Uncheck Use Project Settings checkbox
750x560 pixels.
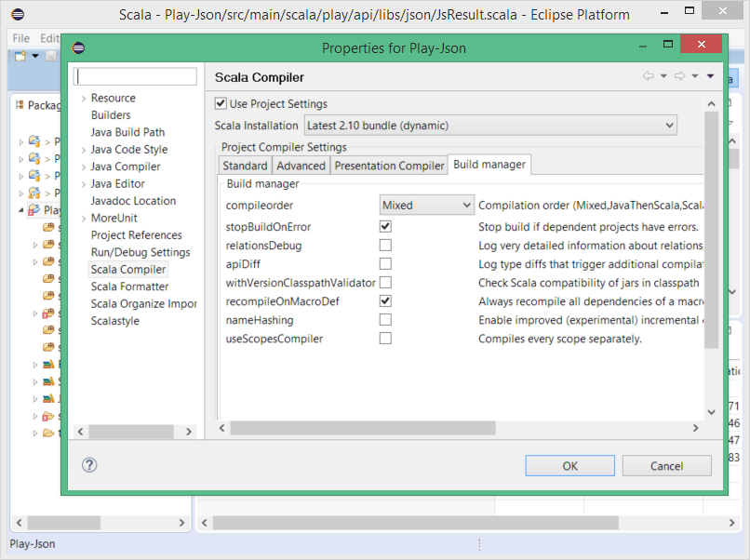pyautogui.click(x=221, y=103)
